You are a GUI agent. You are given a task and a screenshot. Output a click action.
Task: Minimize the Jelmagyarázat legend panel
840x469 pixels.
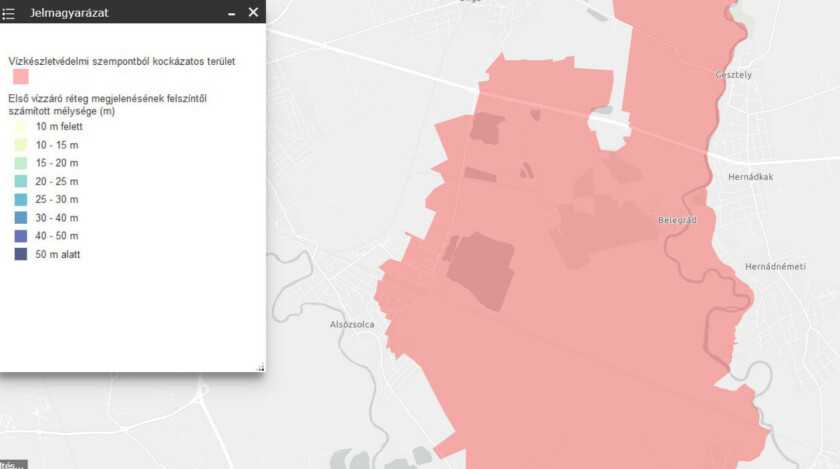click(232, 13)
